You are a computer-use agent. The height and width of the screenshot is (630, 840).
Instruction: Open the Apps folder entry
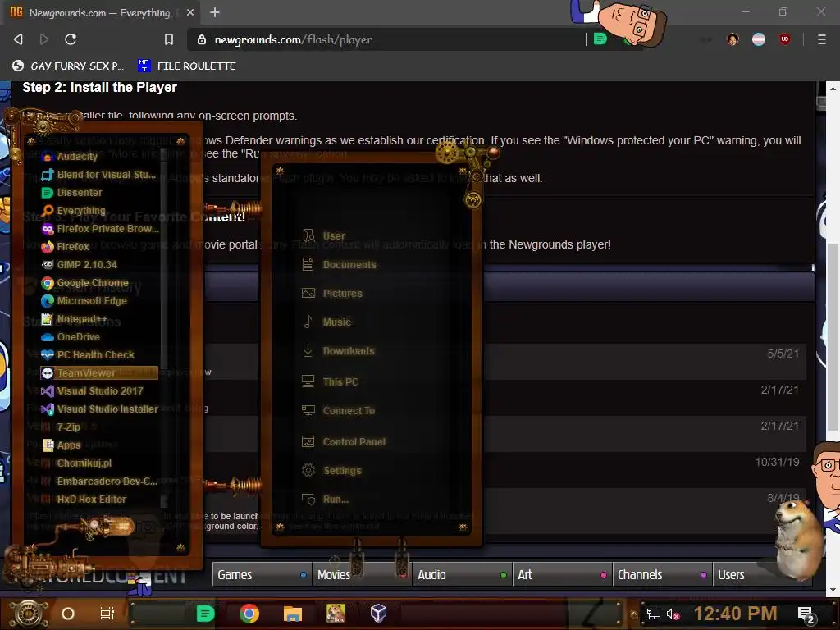pyautogui.click(x=61, y=445)
